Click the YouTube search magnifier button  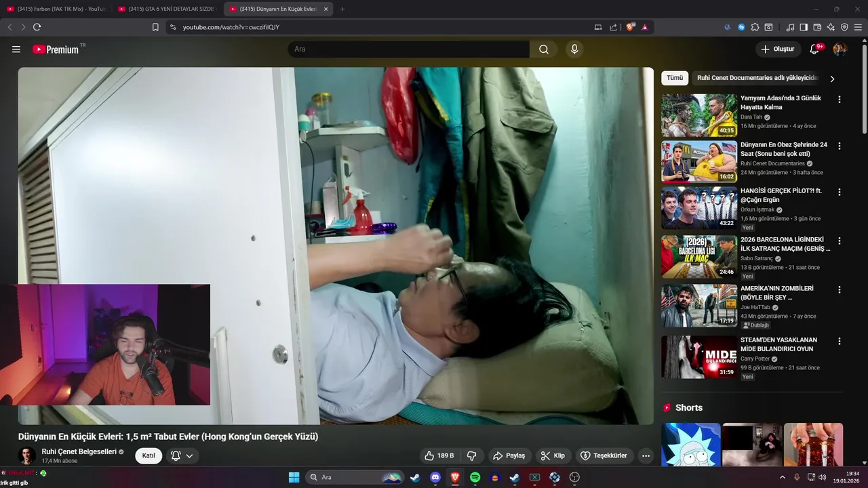click(x=544, y=49)
